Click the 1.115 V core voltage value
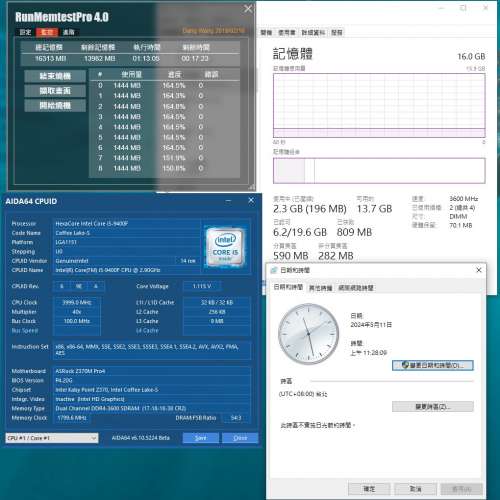The height and width of the screenshot is (500, 500). pos(202,286)
